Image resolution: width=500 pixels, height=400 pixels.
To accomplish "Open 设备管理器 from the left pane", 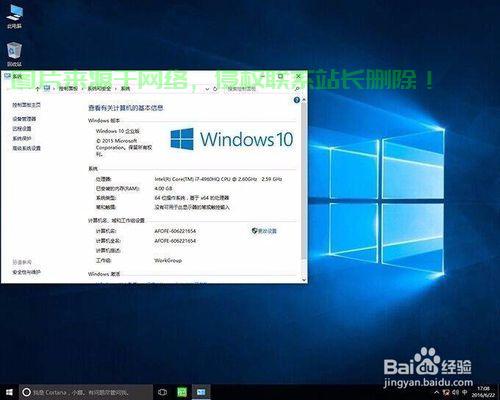I will click(24, 119).
